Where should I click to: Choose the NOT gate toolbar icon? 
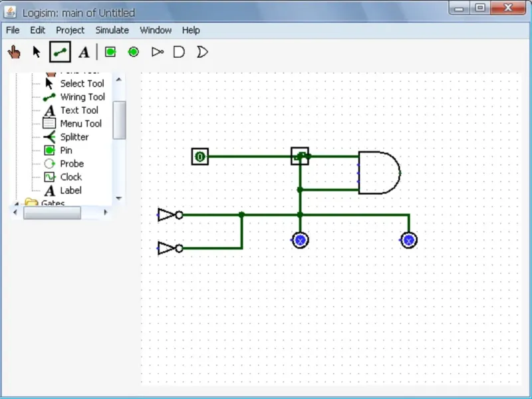tap(157, 52)
